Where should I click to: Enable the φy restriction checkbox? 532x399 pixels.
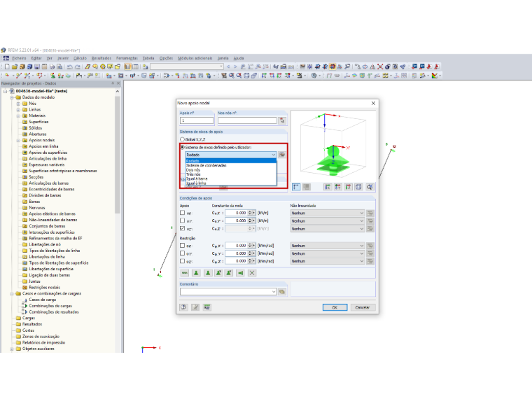pos(183,253)
